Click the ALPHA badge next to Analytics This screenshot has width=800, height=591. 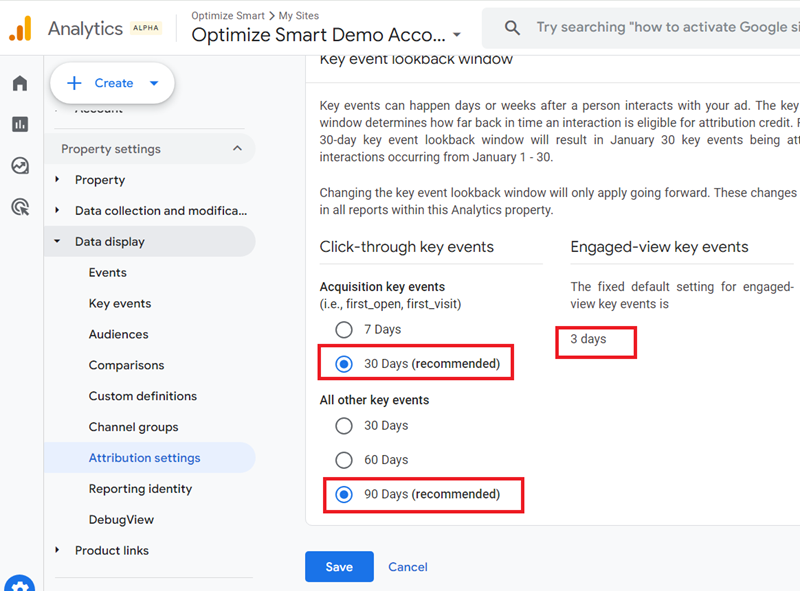tap(146, 28)
